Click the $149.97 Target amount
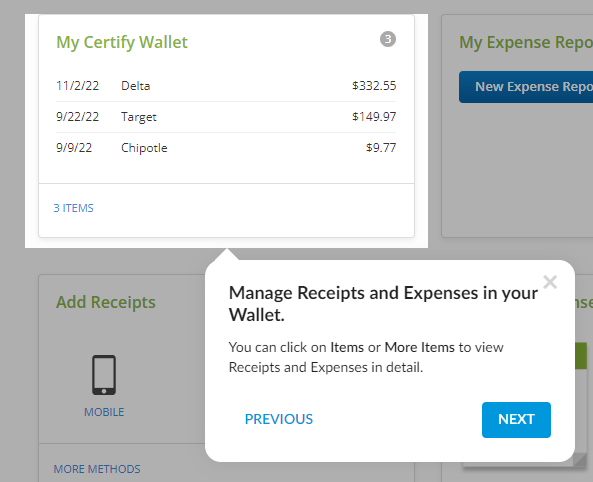The width and height of the screenshot is (593, 482). [x=374, y=117]
